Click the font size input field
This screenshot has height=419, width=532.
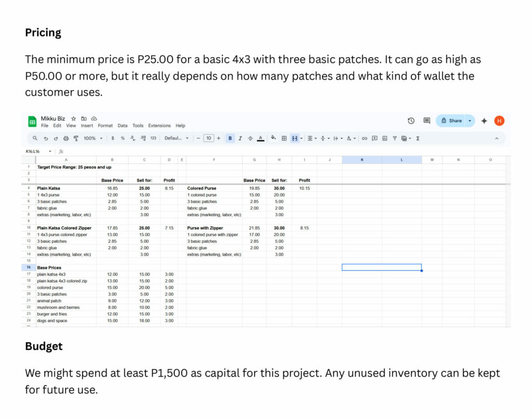pyautogui.click(x=208, y=138)
